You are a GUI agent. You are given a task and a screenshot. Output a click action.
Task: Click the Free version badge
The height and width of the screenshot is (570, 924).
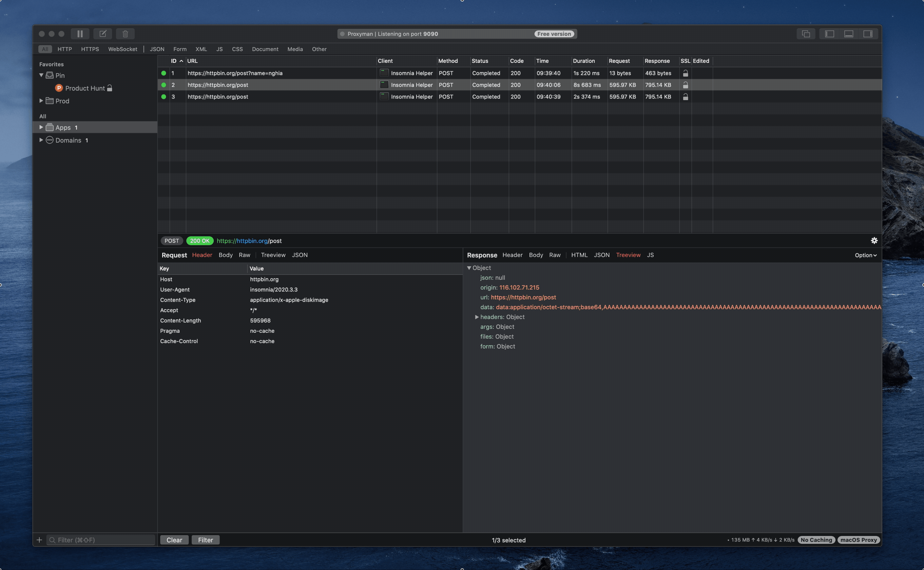(x=554, y=34)
